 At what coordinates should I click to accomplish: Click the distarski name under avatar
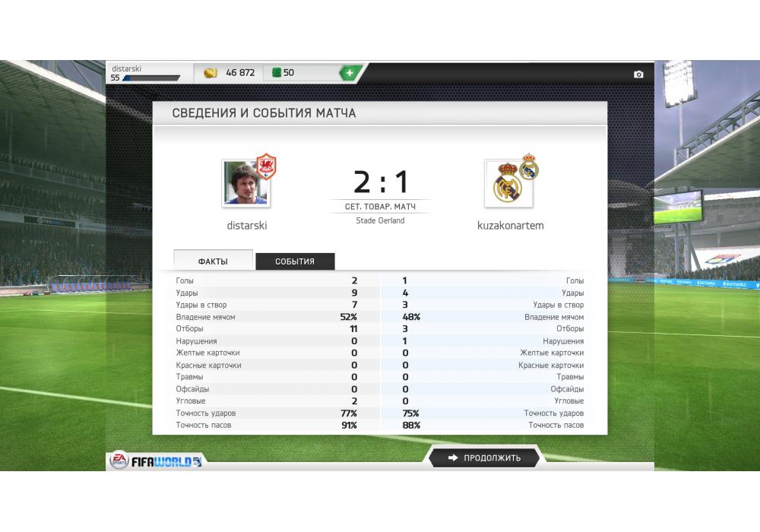247,225
